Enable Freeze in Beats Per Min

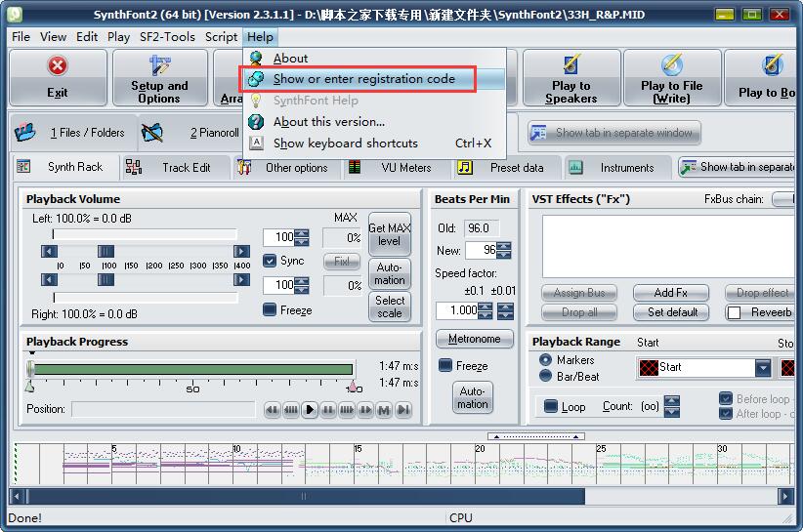445,365
